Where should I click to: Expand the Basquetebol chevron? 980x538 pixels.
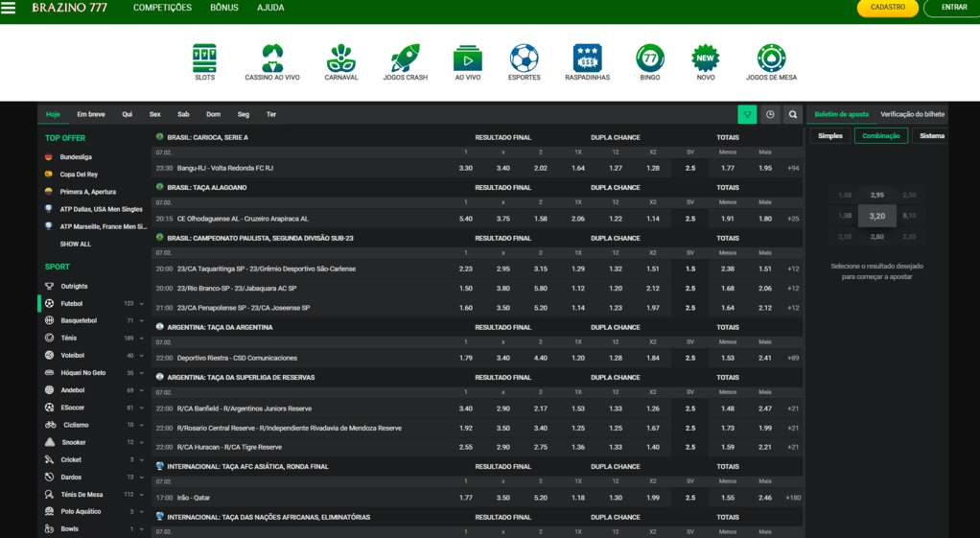142,320
